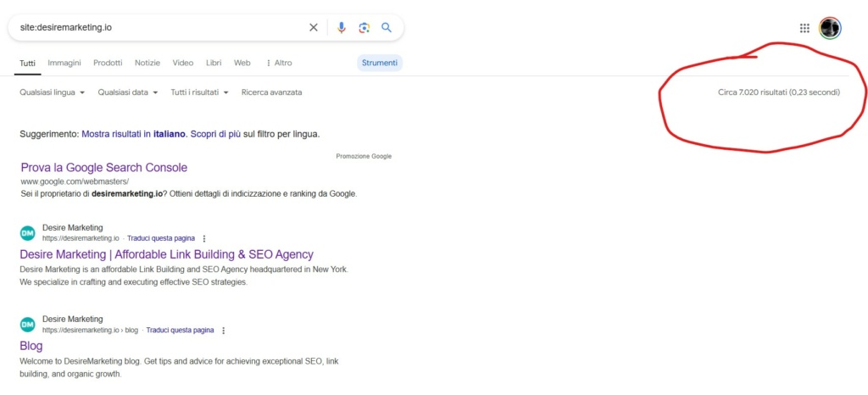This screenshot has height=395, width=868.
Task: Switch to the Immagini tab
Action: [64, 63]
